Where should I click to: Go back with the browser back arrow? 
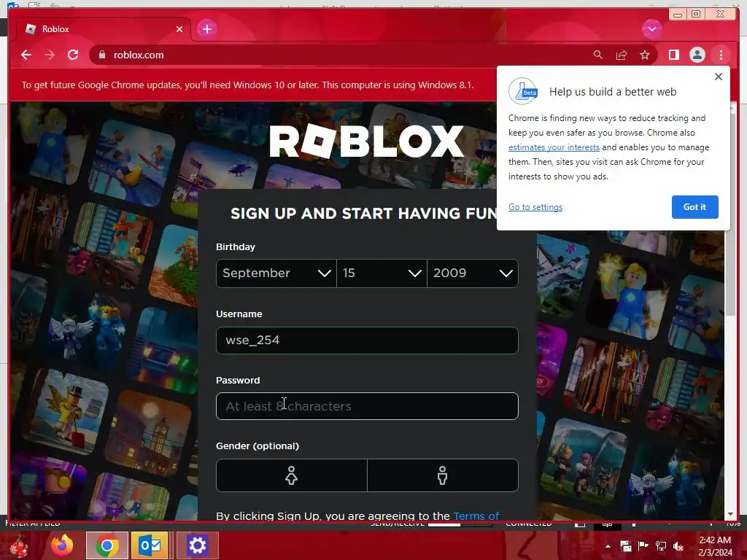coord(26,55)
